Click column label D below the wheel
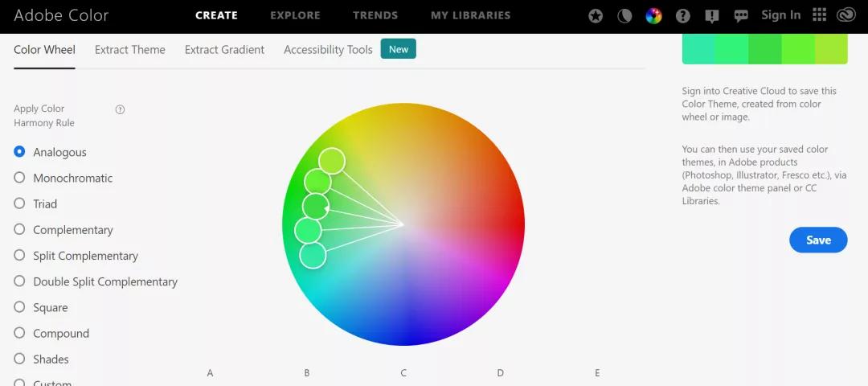The image size is (868, 386). point(501,372)
